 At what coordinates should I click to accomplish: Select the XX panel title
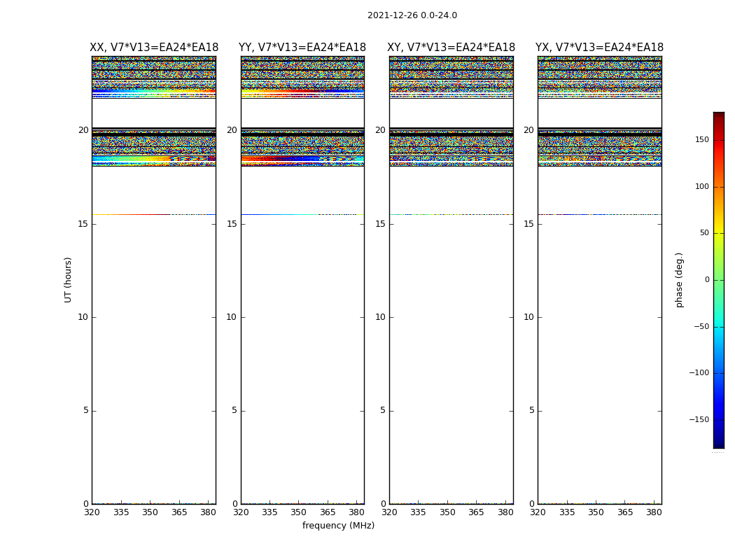tap(153, 48)
